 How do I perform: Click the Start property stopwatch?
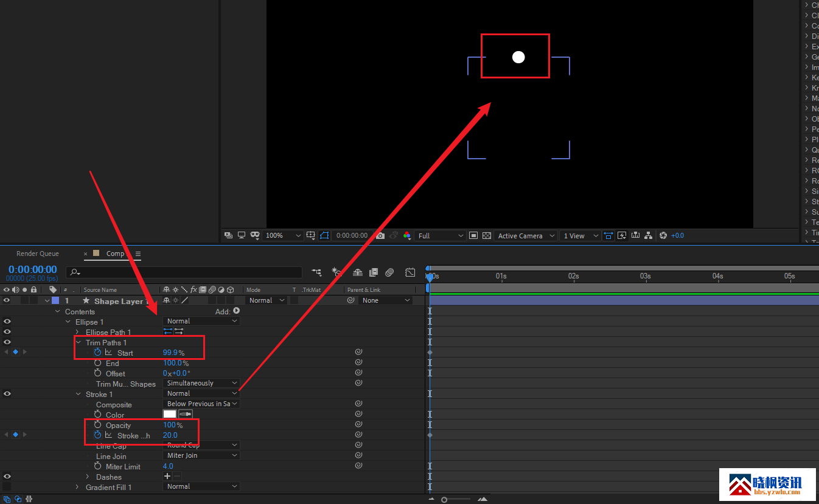click(97, 353)
